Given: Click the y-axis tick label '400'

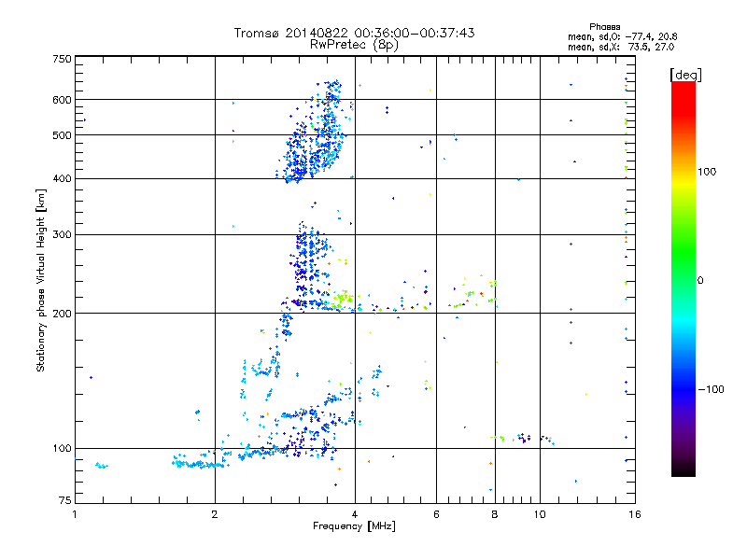Looking at the screenshot, I should click(62, 179).
